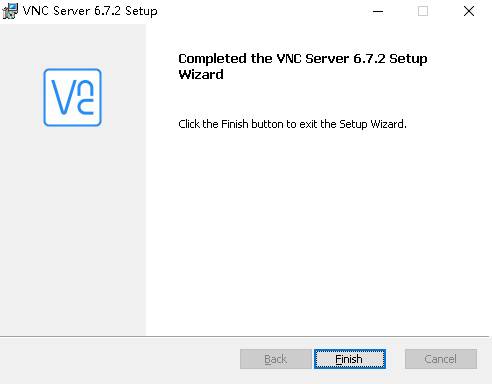Click the word 'Wizard' in the heading
Viewport: 492px width, 384px height.
pos(201,74)
